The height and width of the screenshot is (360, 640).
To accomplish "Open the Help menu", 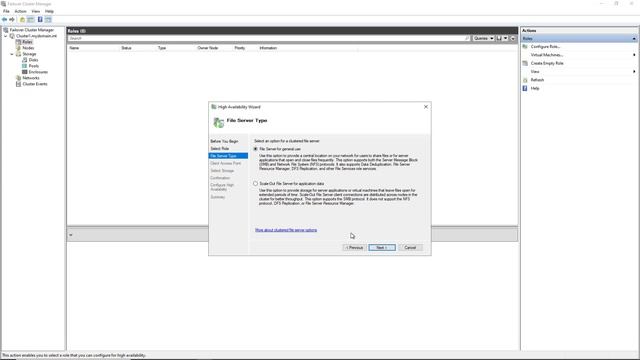I will pos(49,11).
